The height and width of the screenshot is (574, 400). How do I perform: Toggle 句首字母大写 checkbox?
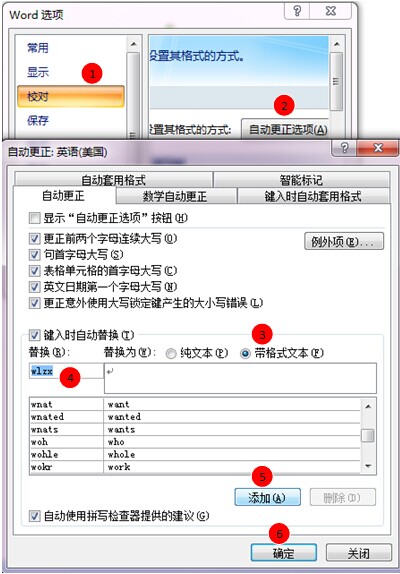click(x=34, y=255)
